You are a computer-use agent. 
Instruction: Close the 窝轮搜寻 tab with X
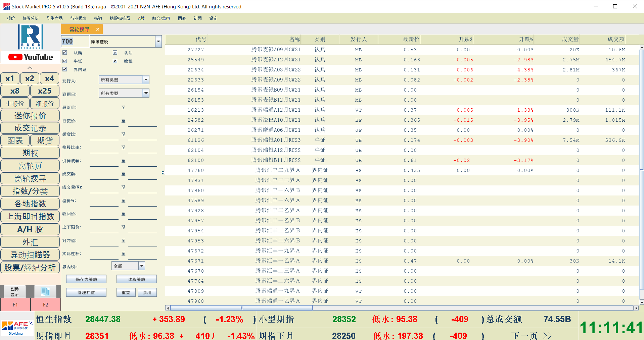(x=98, y=30)
